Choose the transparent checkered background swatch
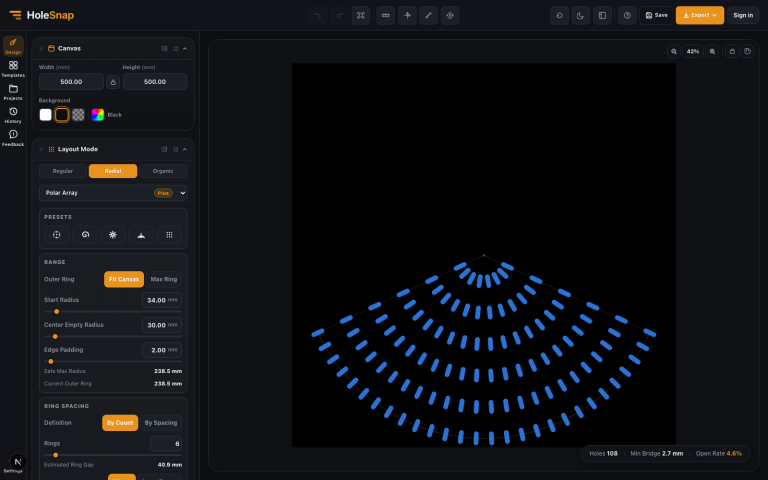Image resolution: width=768 pixels, height=480 pixels. 78,115
